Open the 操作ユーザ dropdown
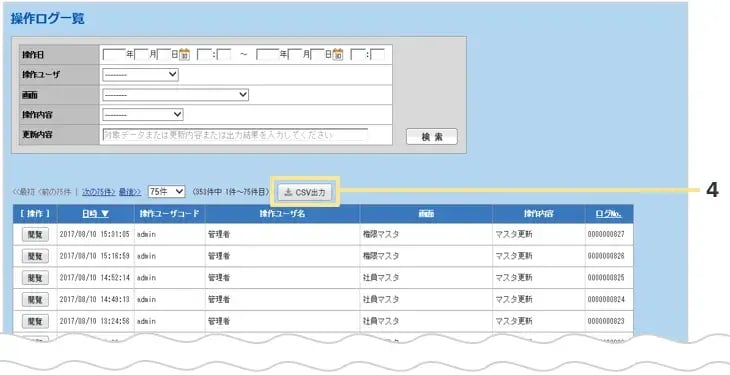This screenshot has width=730, height=375. click(140, 75)
